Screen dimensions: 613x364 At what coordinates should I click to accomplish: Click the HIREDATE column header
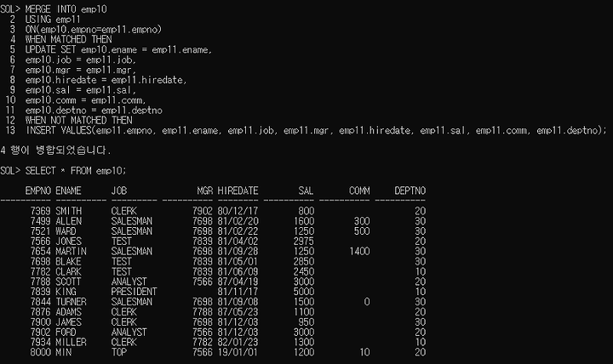point(238,191)
